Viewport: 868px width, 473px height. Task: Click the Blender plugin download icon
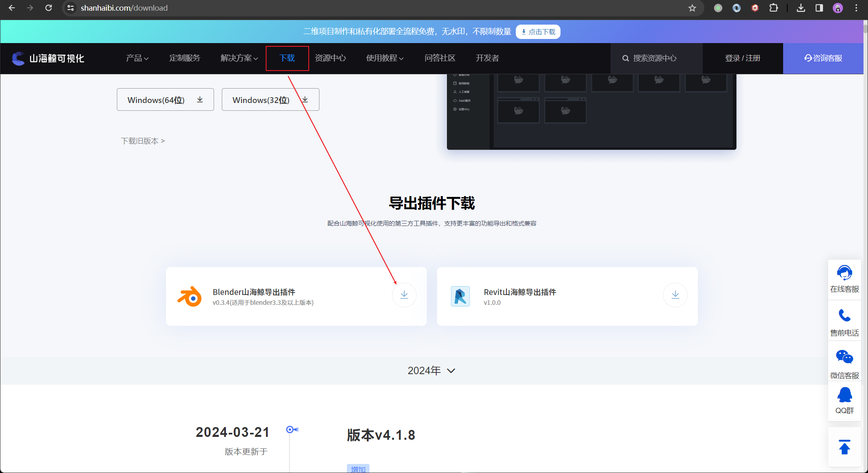pyautogui.click(x=404, y=295)
